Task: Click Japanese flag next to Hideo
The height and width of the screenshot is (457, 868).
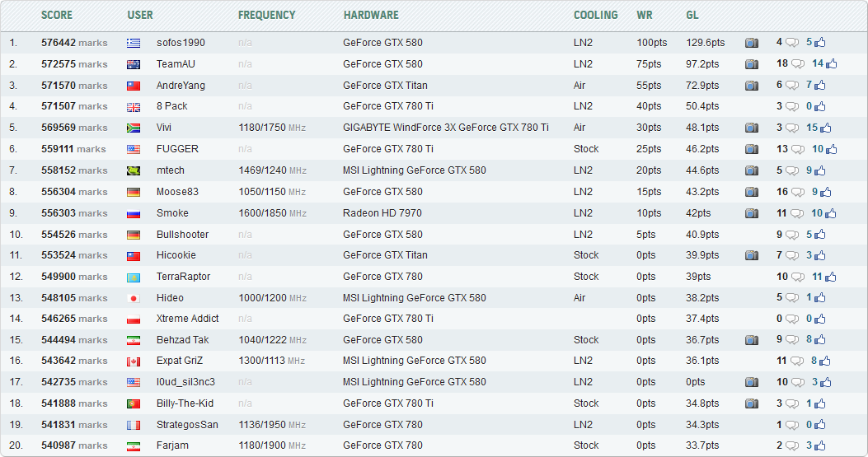Action: (x=134, y=299)
